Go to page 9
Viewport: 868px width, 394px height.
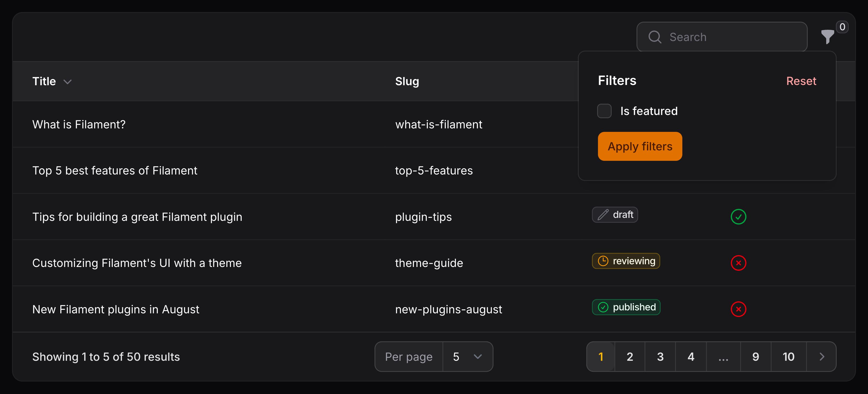click(x=755, y=356)
